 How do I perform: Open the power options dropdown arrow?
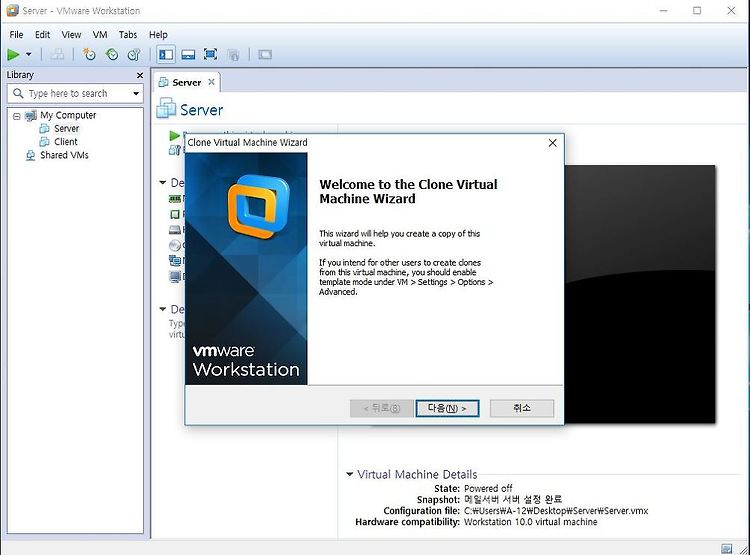pyautogui.click(x=29, y=55)
